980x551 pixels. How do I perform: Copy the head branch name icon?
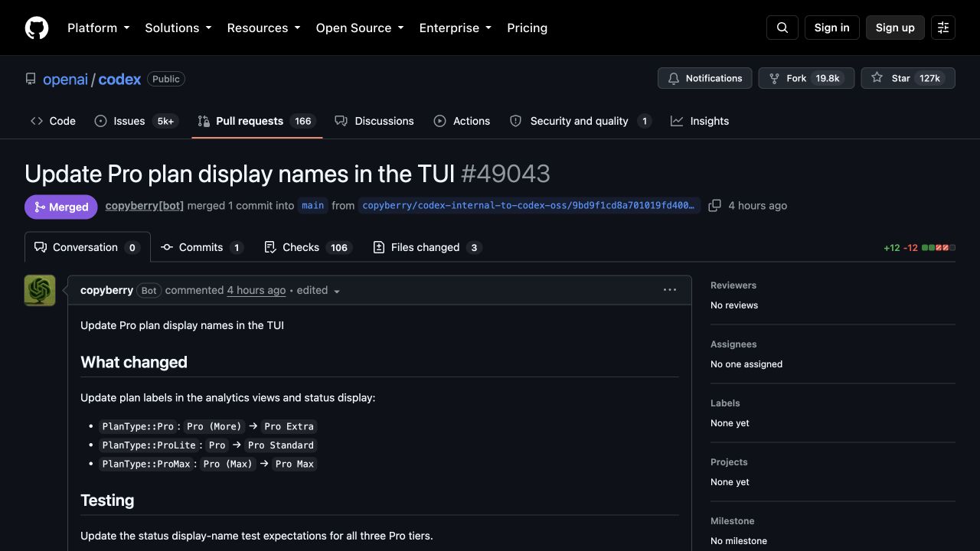[x=714, y=205]
